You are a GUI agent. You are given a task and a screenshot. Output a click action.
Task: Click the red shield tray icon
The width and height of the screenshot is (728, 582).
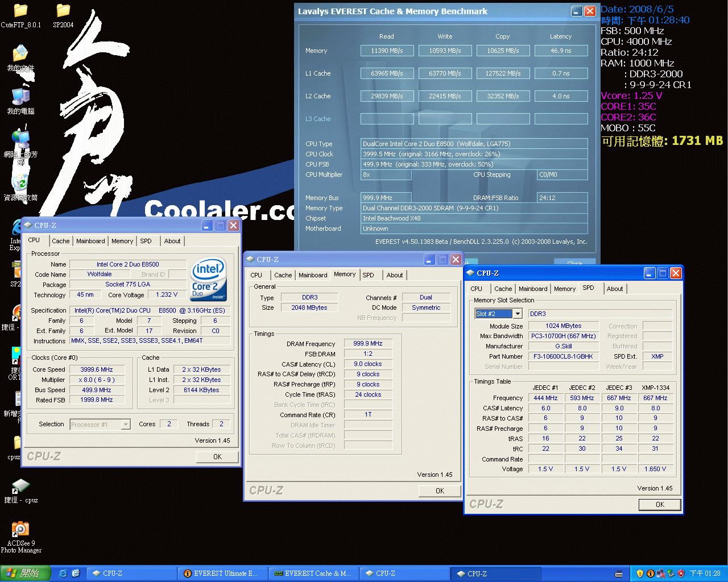pyautogui.click(x=681, y=573)
